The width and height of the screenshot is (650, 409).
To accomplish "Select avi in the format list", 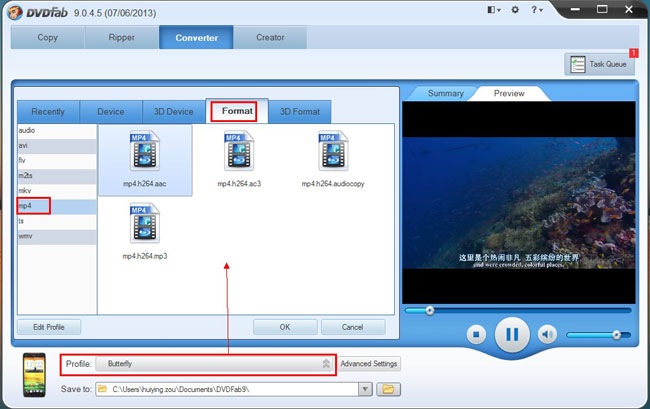I will pos(57,146).
